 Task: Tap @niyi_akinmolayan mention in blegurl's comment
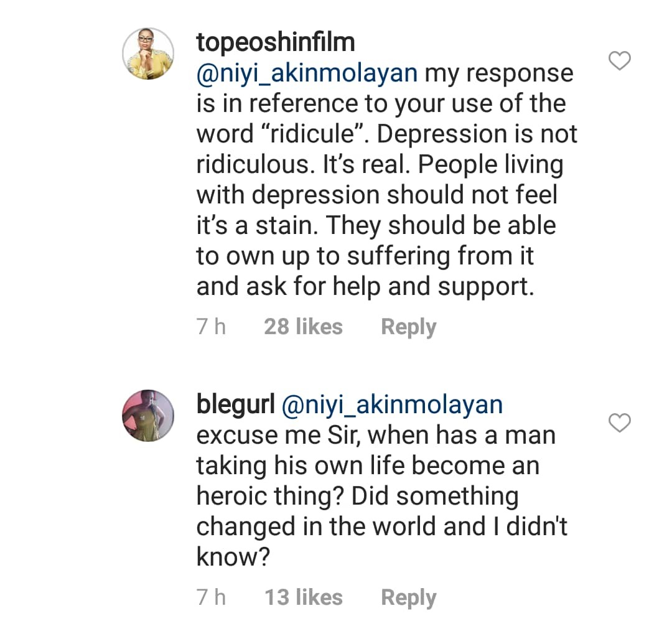pos(392,405)
